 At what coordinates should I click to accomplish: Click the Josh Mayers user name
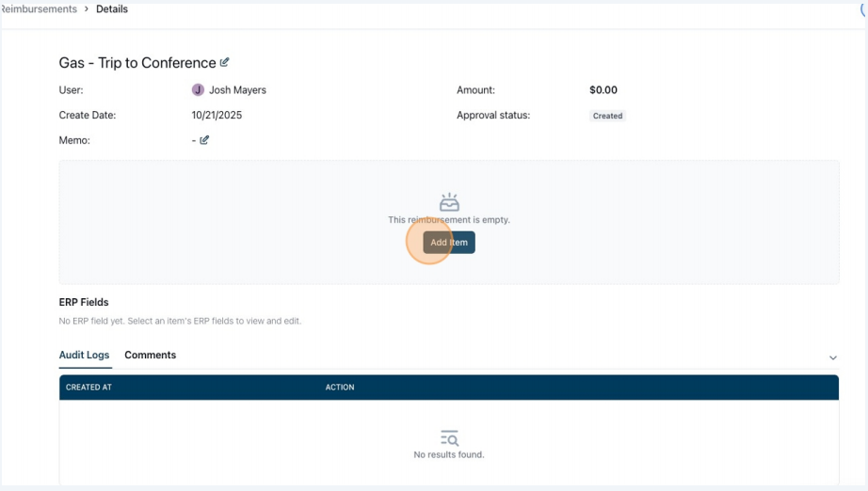(x=237, y=89)
